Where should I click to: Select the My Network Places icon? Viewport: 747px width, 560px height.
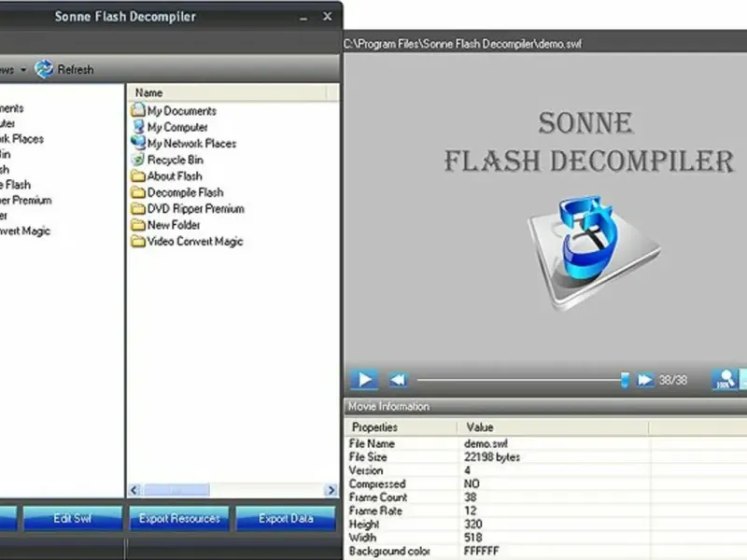tap(137, 143)
